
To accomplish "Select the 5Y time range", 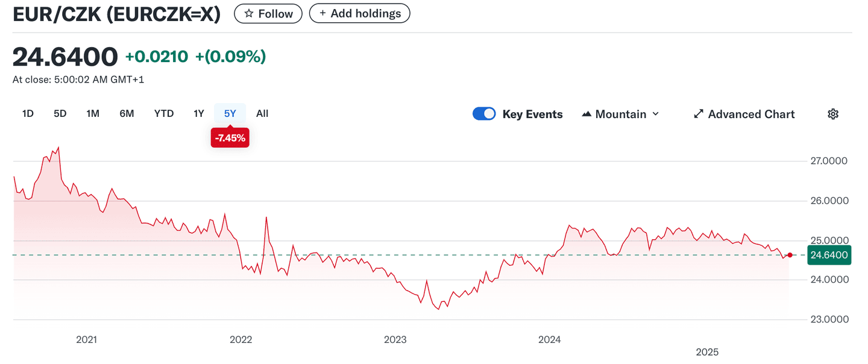I will click(230, 113).
